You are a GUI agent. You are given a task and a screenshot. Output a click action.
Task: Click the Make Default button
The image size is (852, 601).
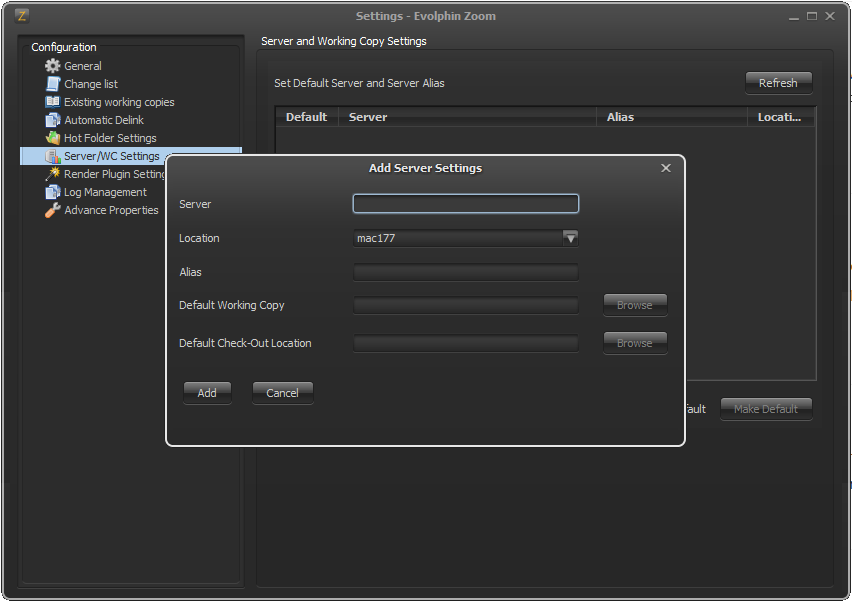coord(766,409)
